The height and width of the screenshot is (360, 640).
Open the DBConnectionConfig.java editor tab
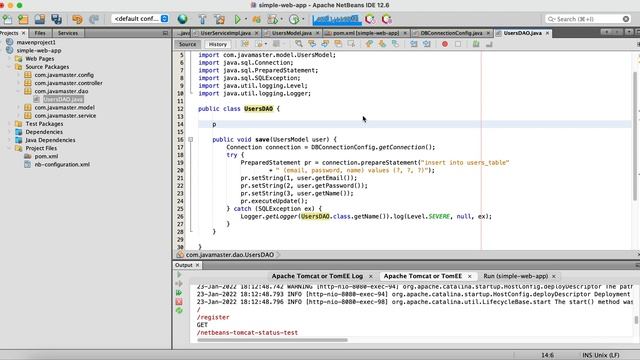coord(451,33)
